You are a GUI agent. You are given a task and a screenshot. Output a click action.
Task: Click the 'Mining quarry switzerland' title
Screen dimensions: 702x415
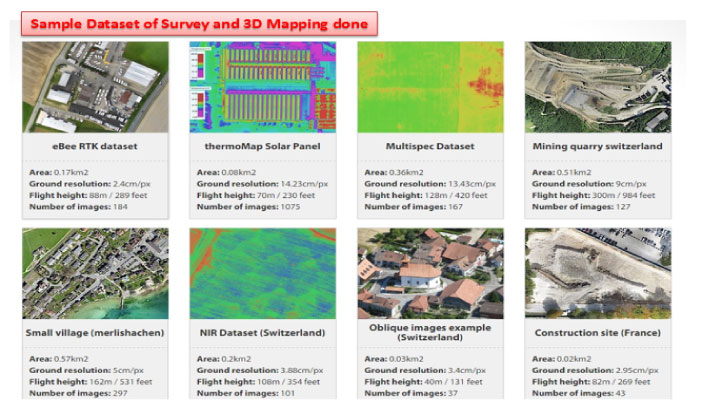click(x=598, y=146)
